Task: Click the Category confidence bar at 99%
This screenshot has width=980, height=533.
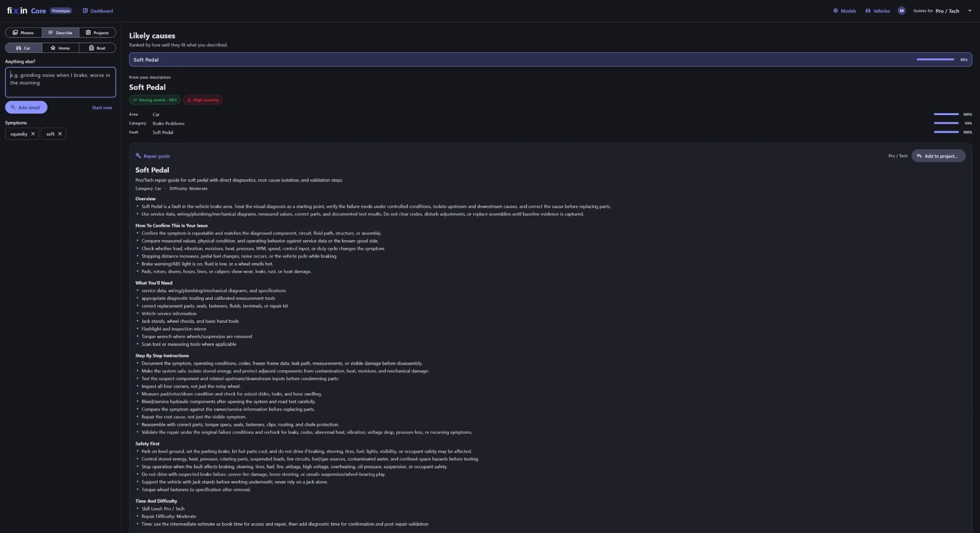Action: pyautogui.click(x=946, y=123)
